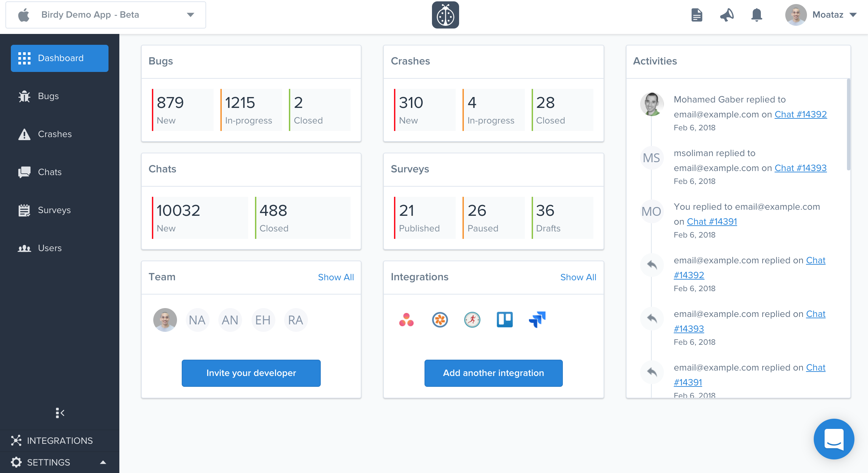Open the documents icon in top bar
This screenshot has height=473, width=868.
point(697,15)
